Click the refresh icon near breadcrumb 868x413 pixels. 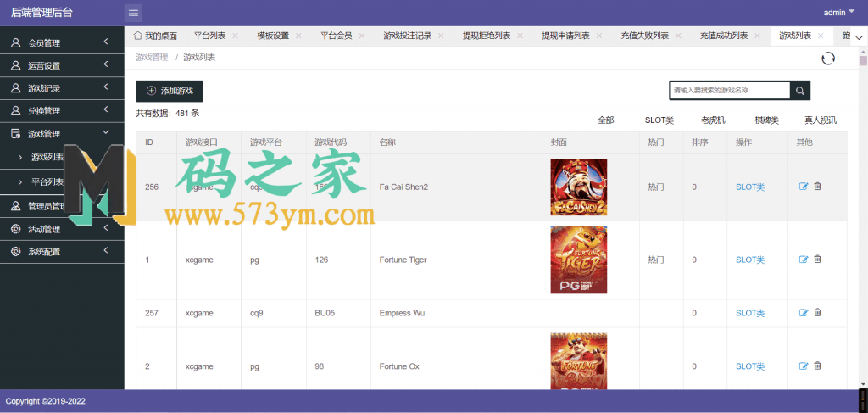[x=828, y=58]
